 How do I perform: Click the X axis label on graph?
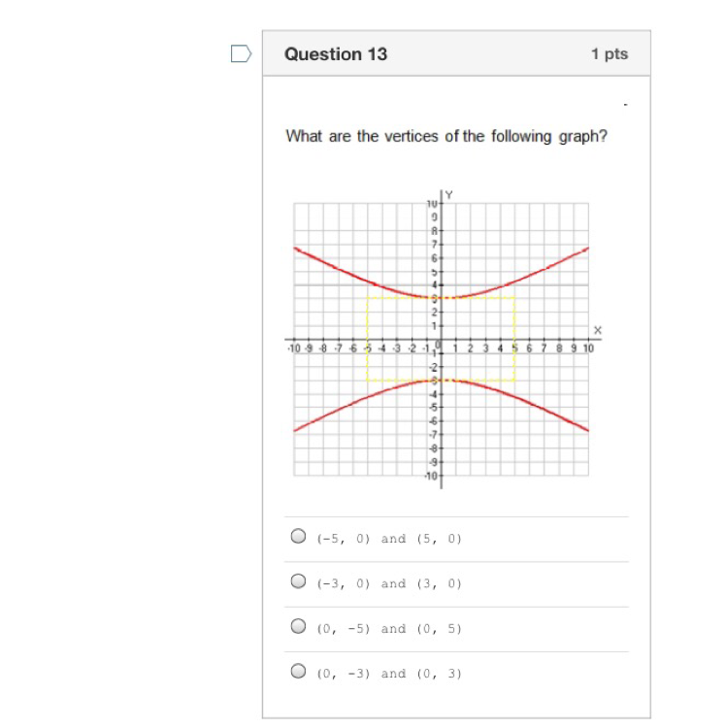point(598,331)
